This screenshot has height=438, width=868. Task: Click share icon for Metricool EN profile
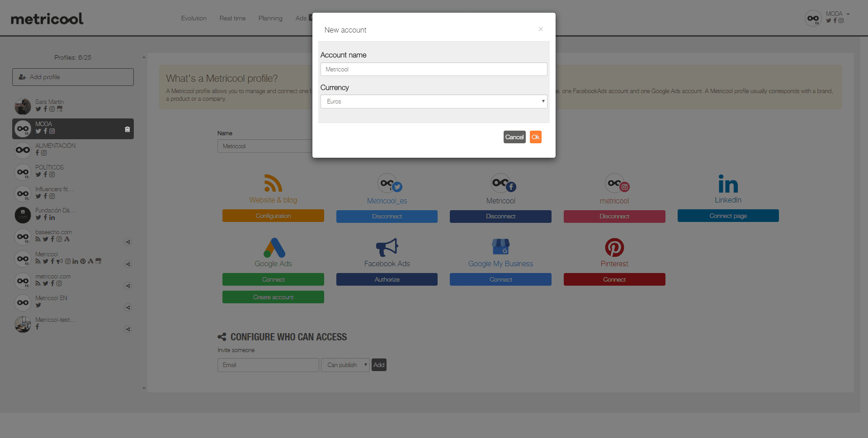tap(128, 307)
